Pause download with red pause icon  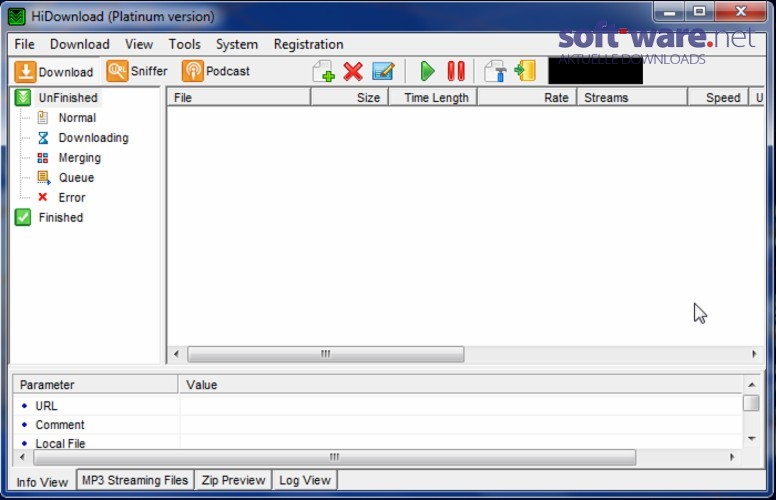pyautogui.click(x=456, y=71)
